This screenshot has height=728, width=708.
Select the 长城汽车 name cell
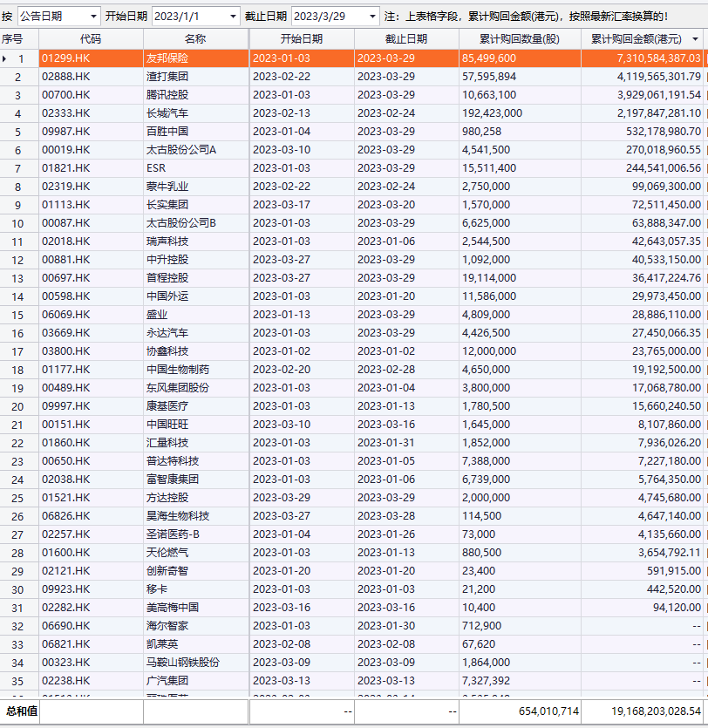tap(195, 113)
